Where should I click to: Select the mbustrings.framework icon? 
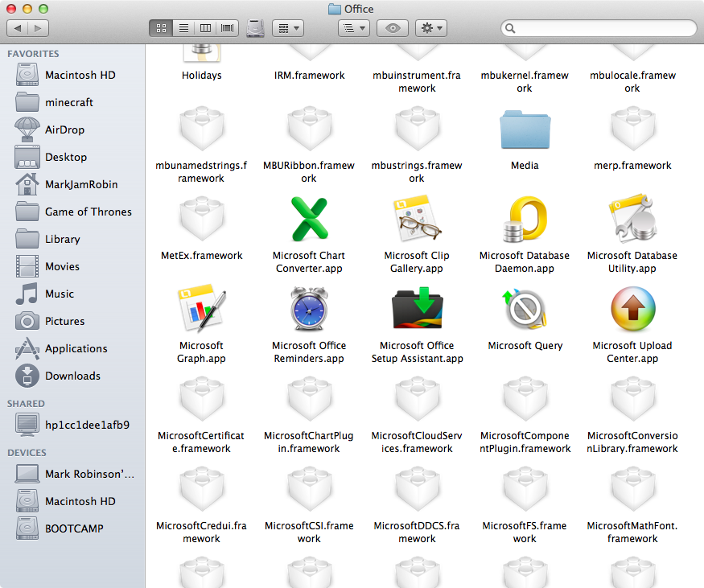[x=417, y=129]
